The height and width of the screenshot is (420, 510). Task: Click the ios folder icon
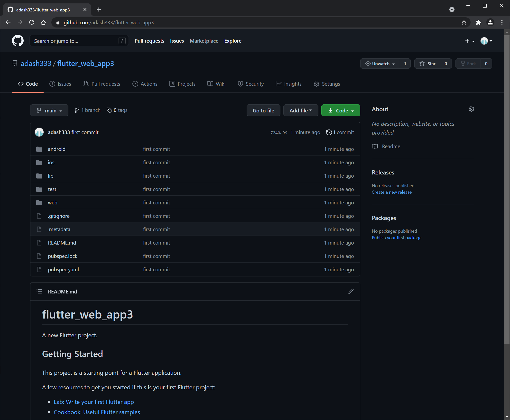39,162
